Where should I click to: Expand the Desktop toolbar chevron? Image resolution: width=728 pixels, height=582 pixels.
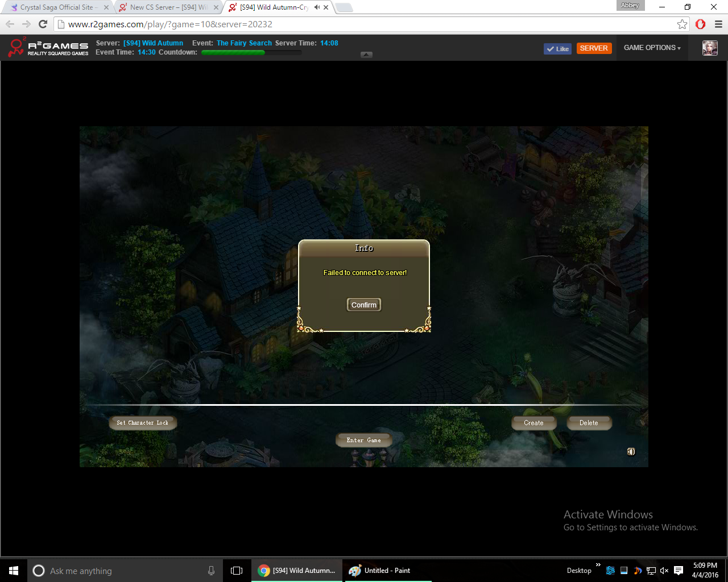(x=598, y=565)
